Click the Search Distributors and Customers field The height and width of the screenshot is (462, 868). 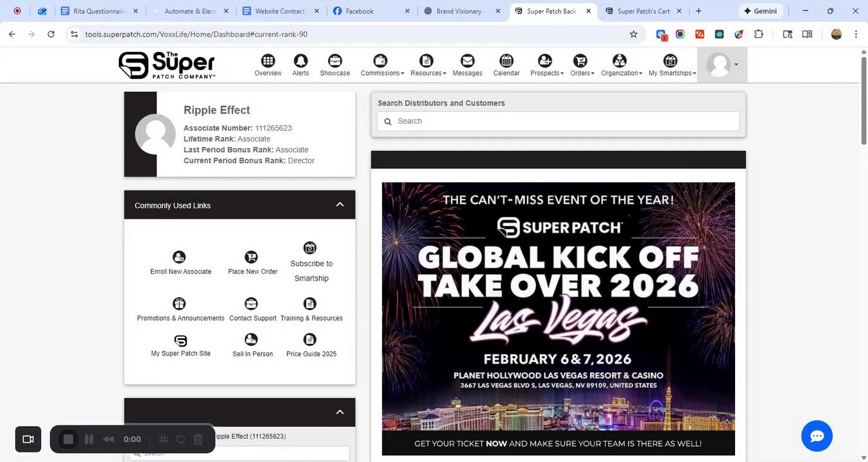point(559,121)
